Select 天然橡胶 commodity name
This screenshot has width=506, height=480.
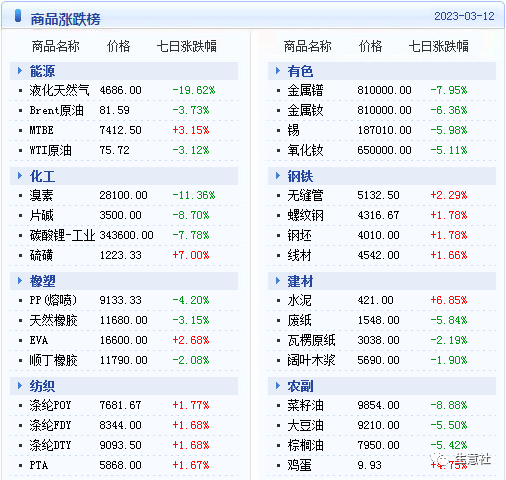pyautogui.click(x=53, y=320)
